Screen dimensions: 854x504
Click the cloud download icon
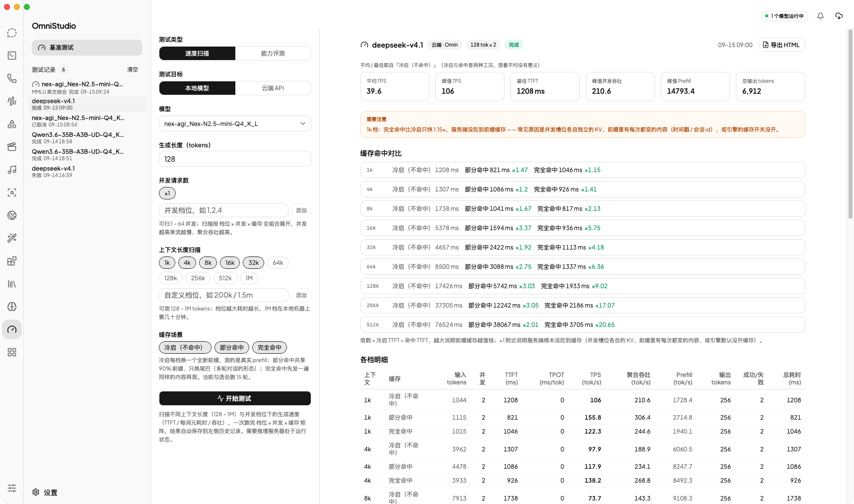(839, 16)
